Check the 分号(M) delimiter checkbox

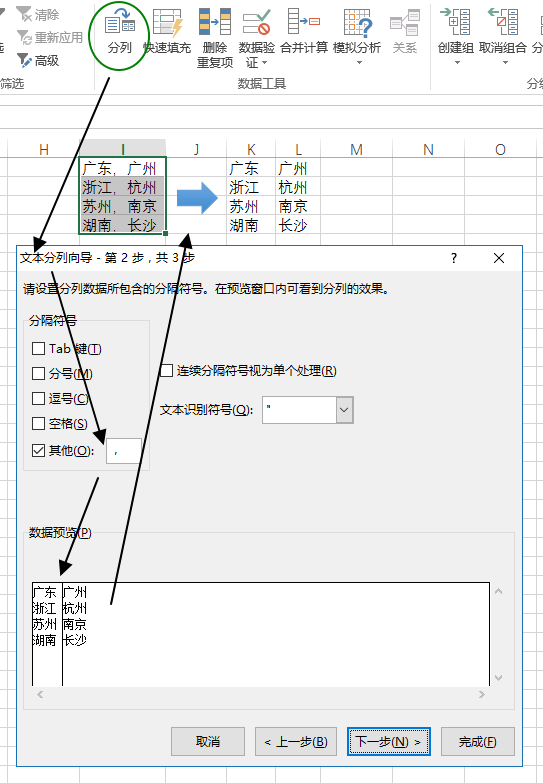[x=38, y=374]
